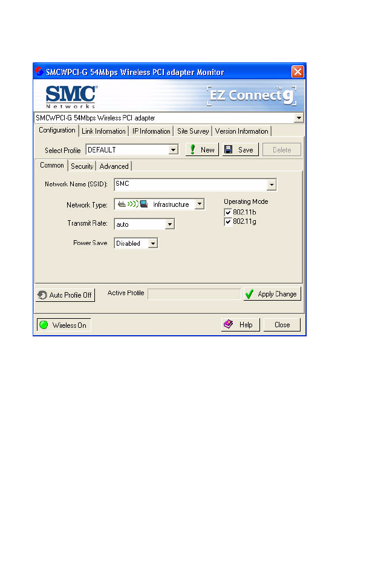
Task: Select the Advanced sub-tab
Action: pyautogui.click(x=114, y=166)
